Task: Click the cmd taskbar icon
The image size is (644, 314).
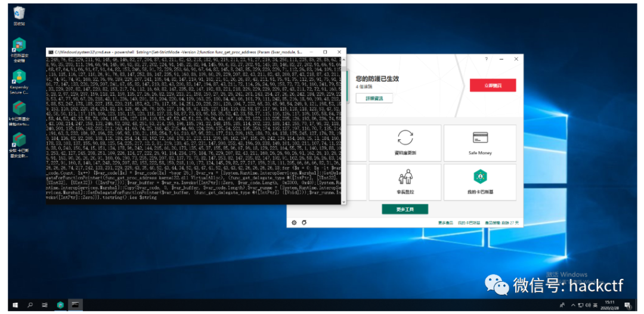Action: 75,305
